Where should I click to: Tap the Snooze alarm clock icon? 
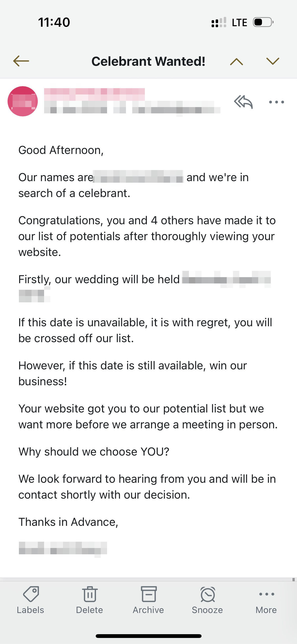point(208,594)
